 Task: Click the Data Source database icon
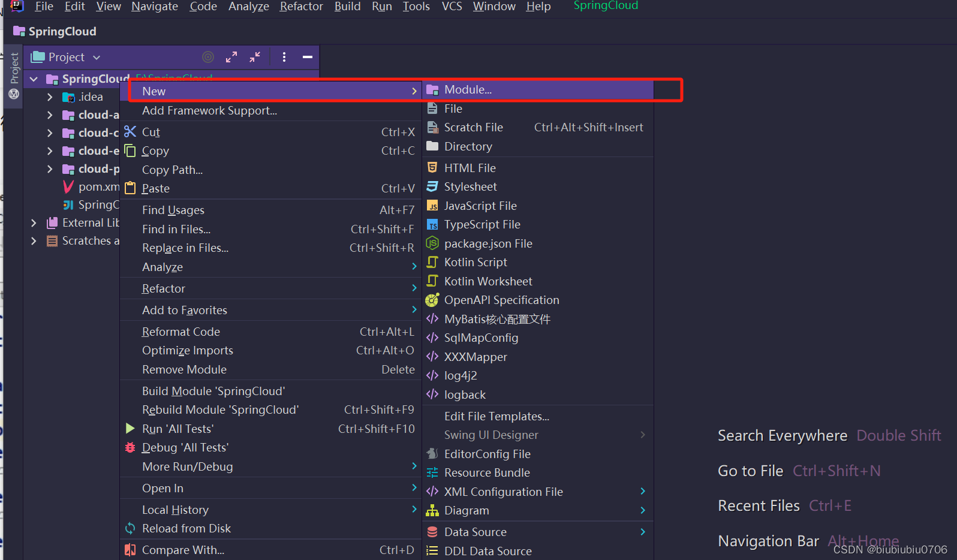432,532
